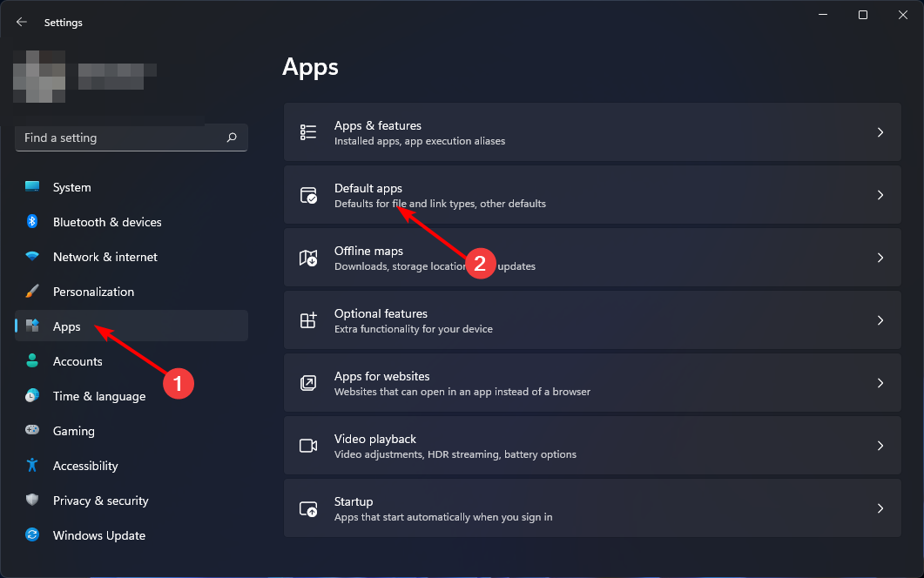Click the Network & internet Wi-Fi icon
924x578 pixels.
pyautogui.click(x=32, y=257)
